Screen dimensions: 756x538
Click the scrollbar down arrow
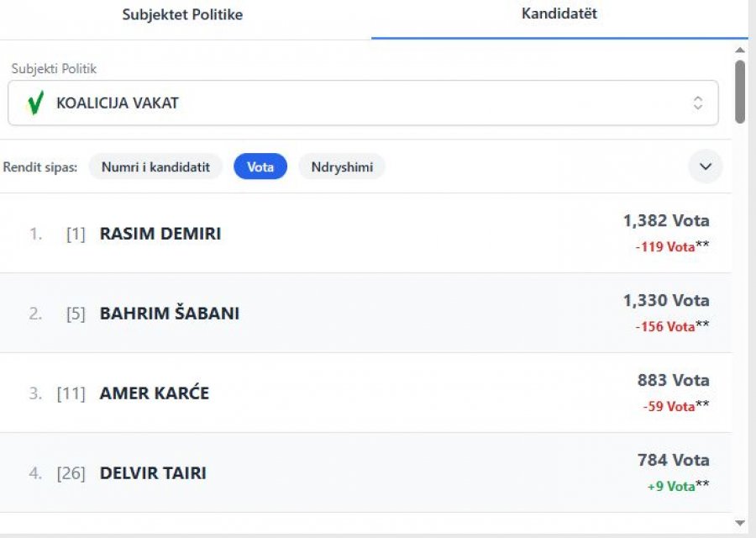coord(740,523)
